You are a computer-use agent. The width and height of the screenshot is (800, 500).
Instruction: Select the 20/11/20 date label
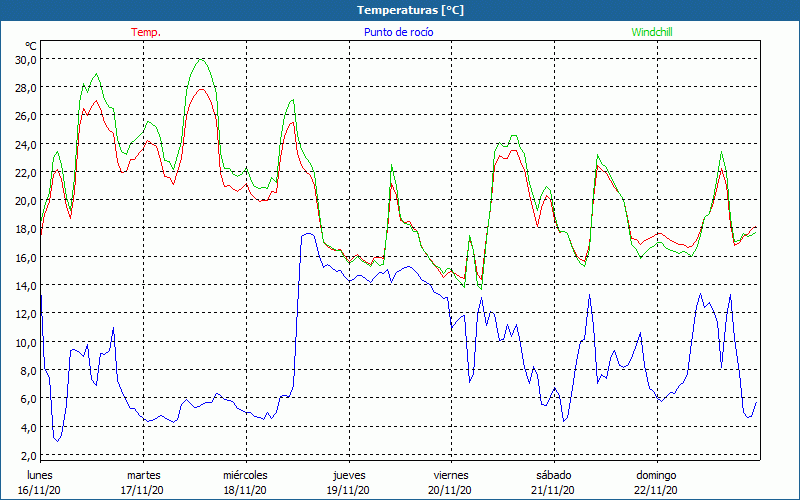[x=450, y=490]
